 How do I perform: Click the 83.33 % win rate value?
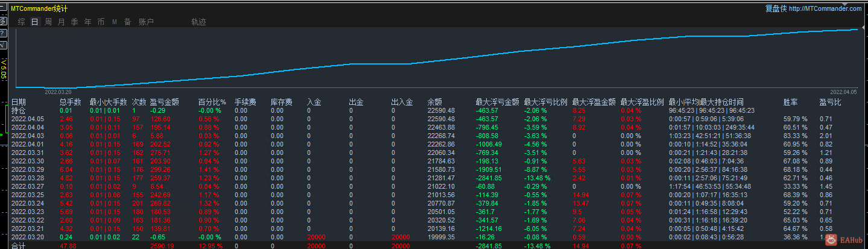(796, 136)
